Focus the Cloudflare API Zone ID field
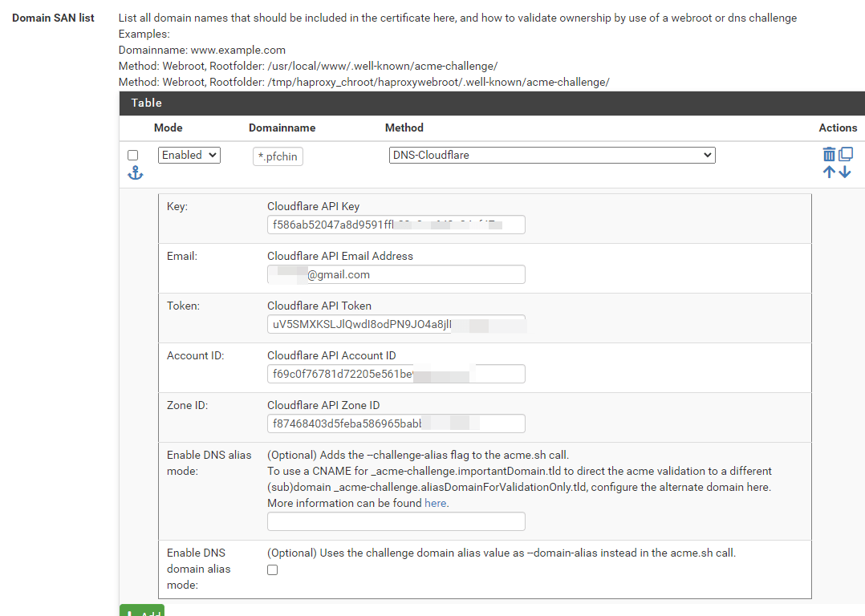 point(396,423)
